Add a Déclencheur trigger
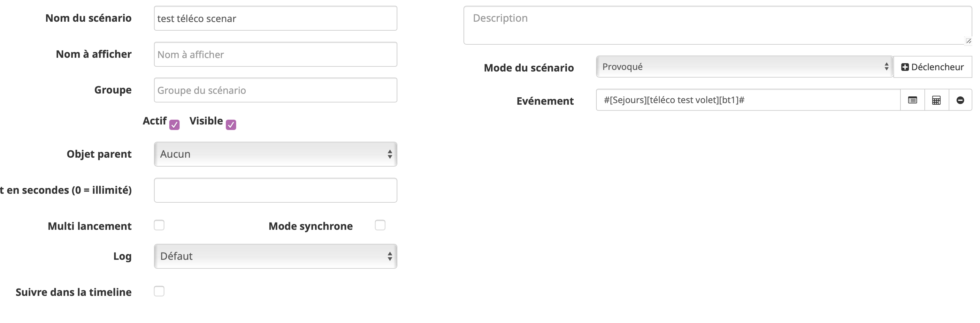 click(932, 67)
